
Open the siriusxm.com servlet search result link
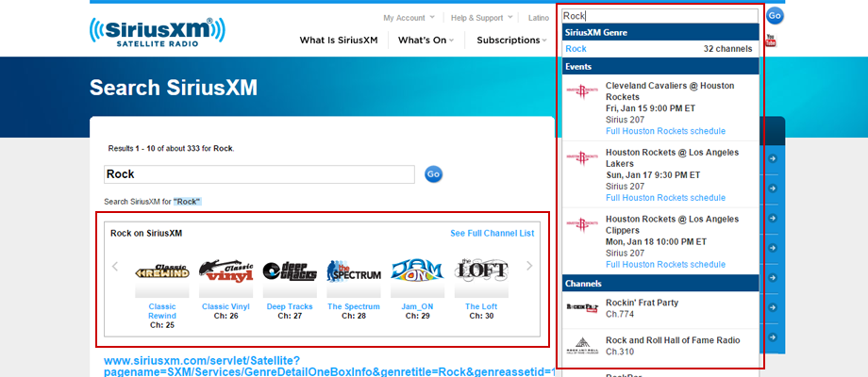point(329,367)
